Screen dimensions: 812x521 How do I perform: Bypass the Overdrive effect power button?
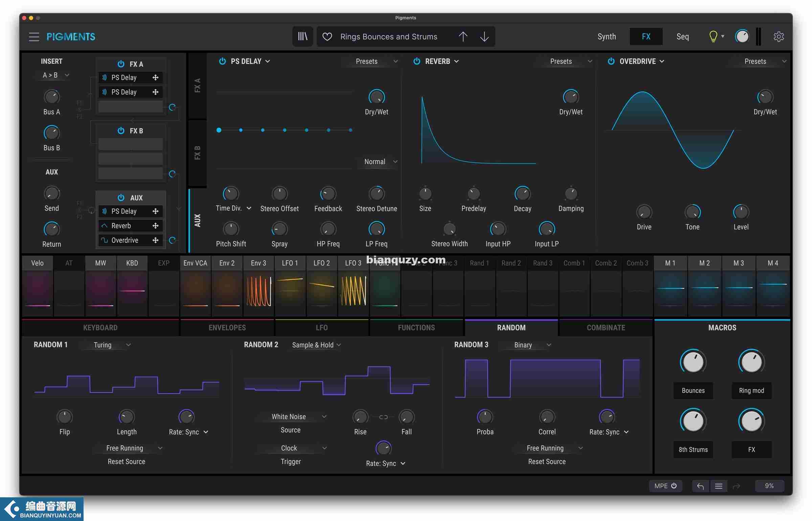611,61
